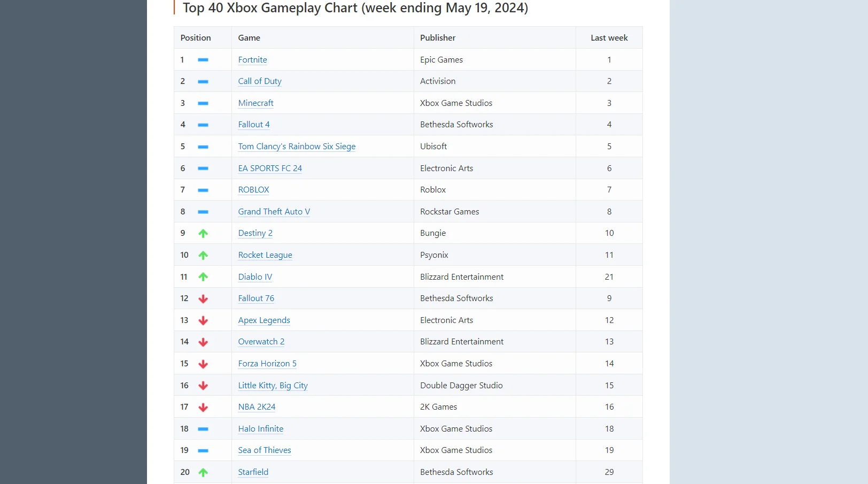
Task: Visit the Little Kitty, Big City link
Action: click(x=273, y=386)
